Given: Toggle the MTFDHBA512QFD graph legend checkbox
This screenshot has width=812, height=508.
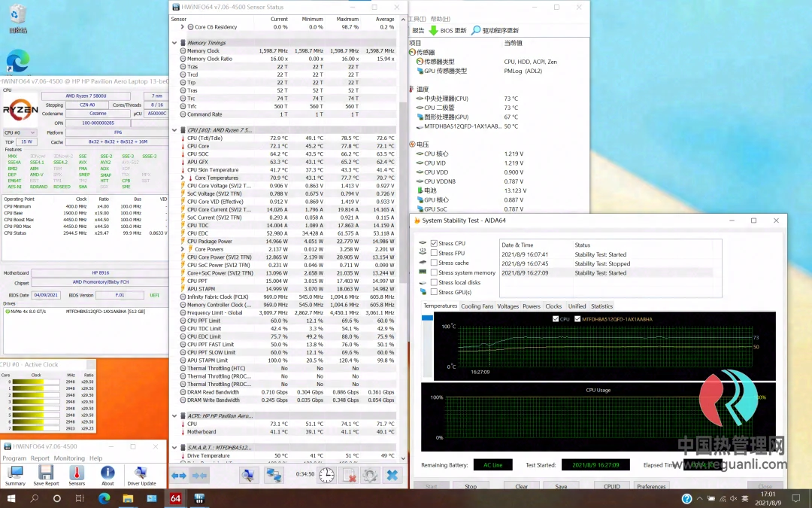Looking at the screenshot, I should 577,319.
